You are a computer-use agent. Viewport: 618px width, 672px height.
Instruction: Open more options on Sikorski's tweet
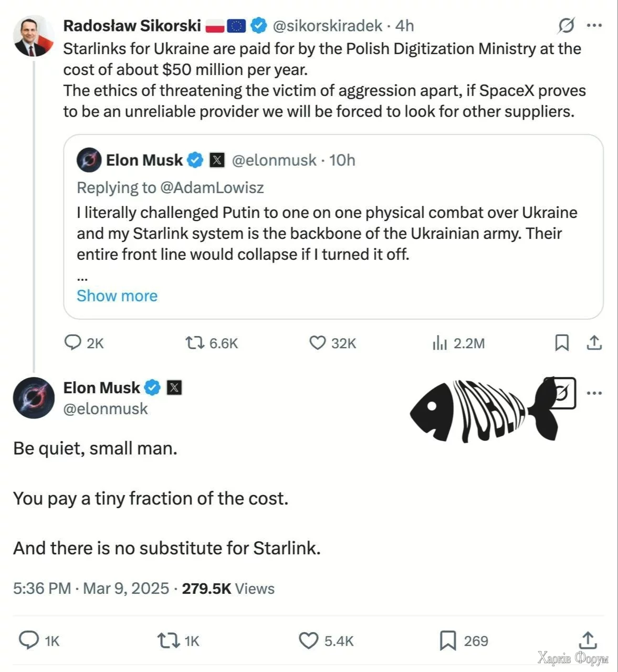[x=594, y=25]
